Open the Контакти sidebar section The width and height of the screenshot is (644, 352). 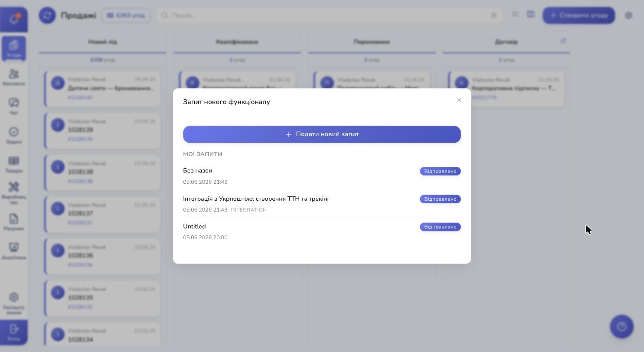14,77
